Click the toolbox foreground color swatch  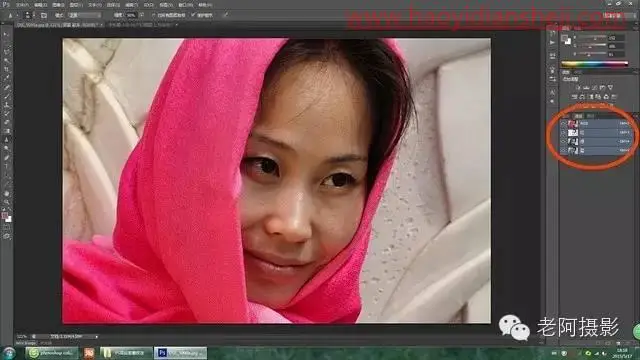(5, 216)
